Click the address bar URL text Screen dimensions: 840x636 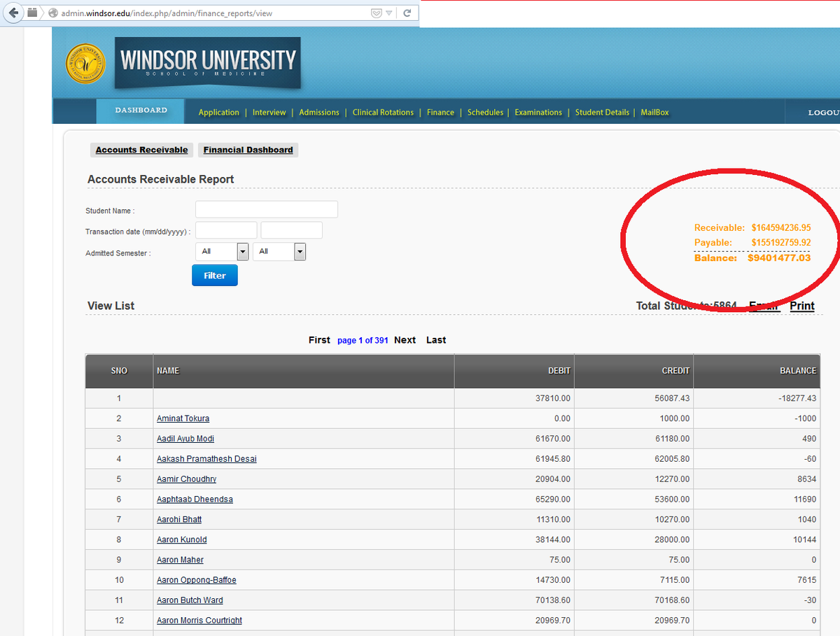point(167,13)
